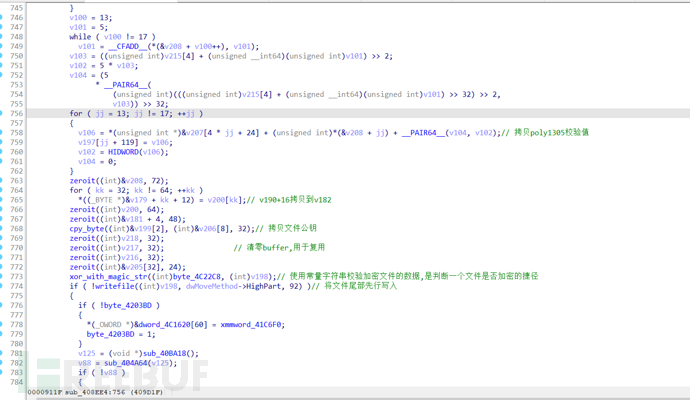Click zeroit call with v217 argument
The height and width of the screenshot is (400, 690).
point(117,248)
